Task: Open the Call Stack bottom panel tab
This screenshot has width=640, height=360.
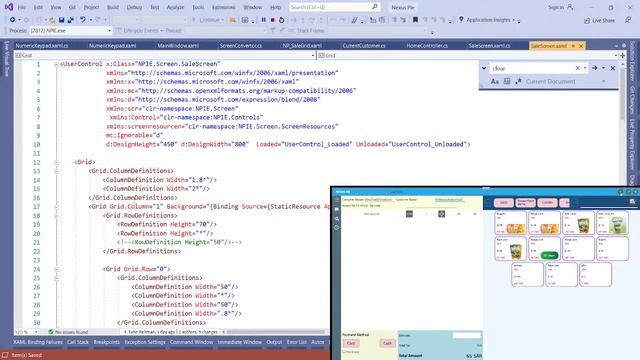Action: [x=78, y=342]
